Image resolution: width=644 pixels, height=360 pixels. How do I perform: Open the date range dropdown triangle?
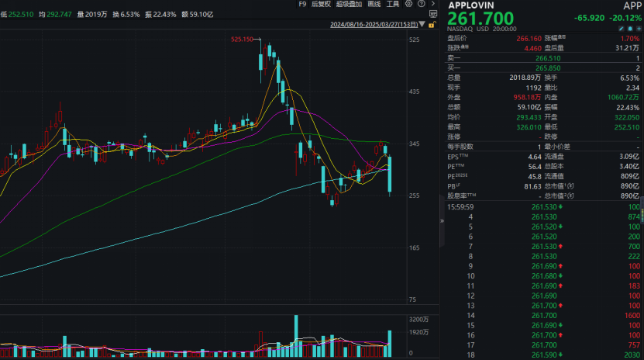(422, 24)
